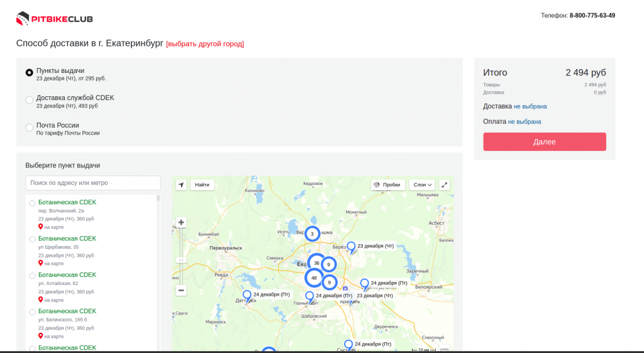
Task: Zoom in the map with plus button
Action: pos(181,222)
